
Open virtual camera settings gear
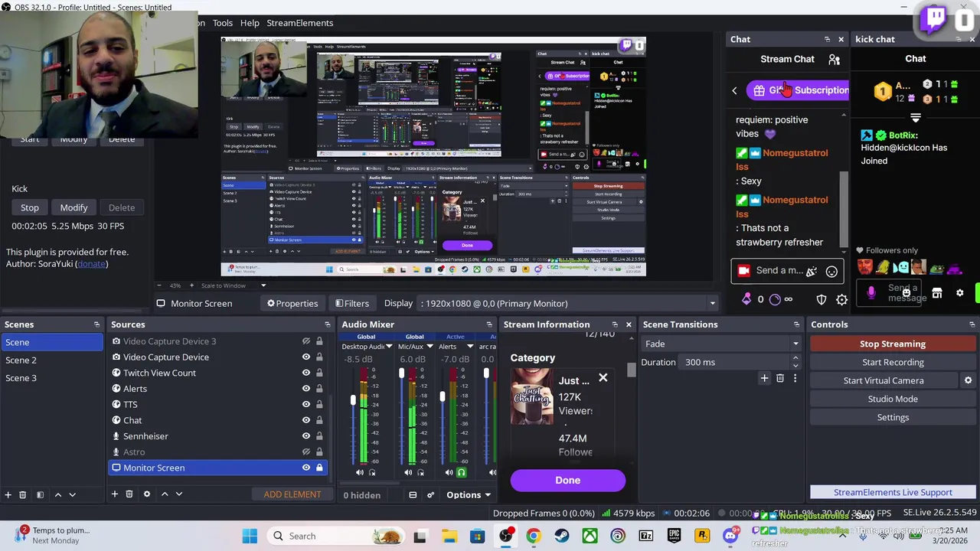pos(968,380)
